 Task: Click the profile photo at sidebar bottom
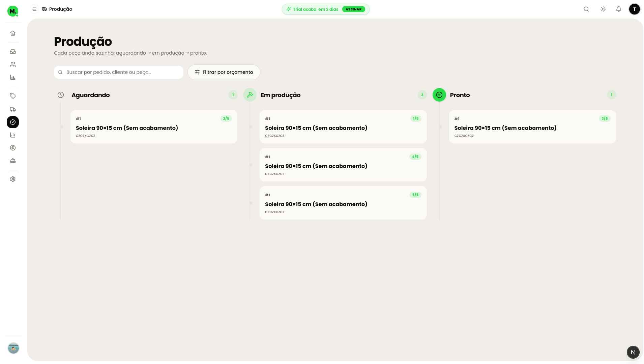[13, 348]
